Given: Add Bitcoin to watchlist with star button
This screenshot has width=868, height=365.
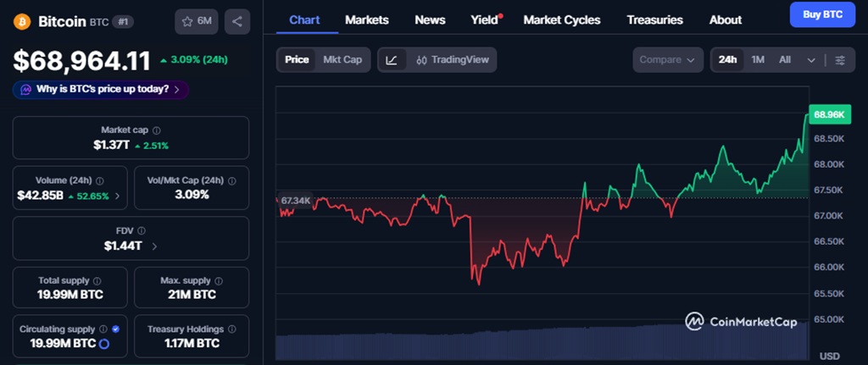Looking at the screenshot, I should pos(197,21).
